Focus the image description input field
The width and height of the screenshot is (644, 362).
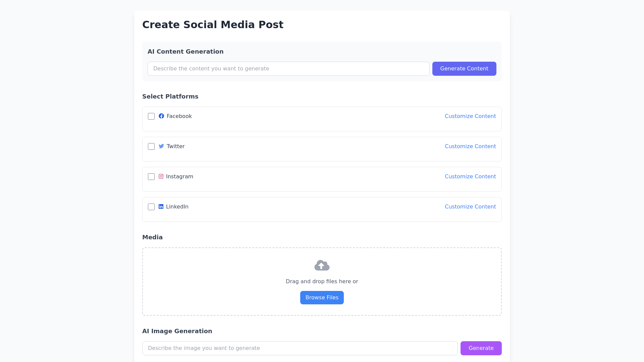coord(300,348)
